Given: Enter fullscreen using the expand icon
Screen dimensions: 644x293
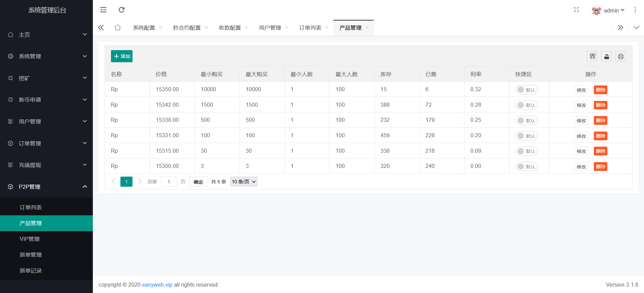Looking at the screenshot, I should (x=576, y=10).
